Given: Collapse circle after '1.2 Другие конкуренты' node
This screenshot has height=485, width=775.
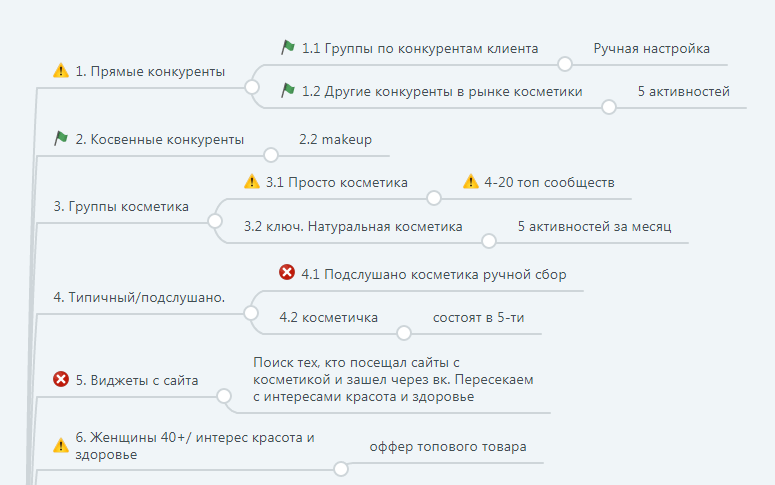Looking at the screenshot, I should (x=608, y=104).
